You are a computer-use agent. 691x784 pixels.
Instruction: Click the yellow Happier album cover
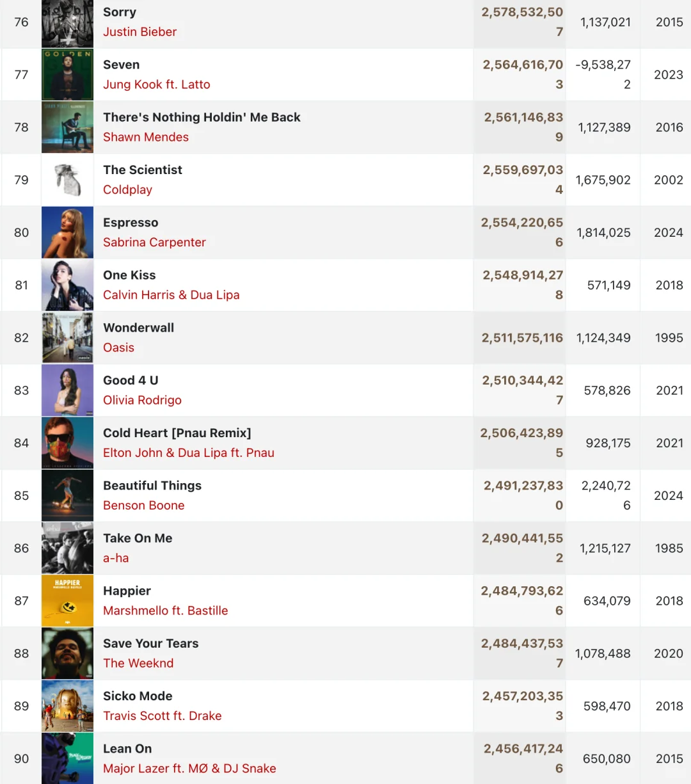67,600
